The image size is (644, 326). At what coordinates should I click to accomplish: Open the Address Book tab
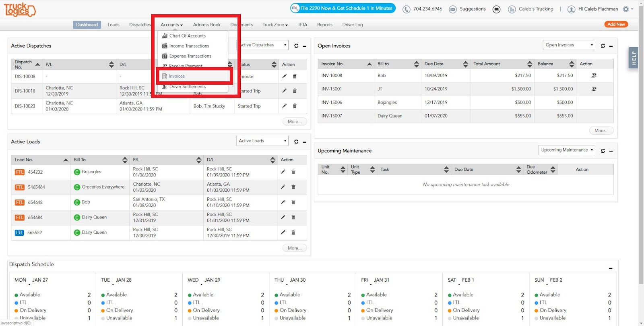click(206, 25)
